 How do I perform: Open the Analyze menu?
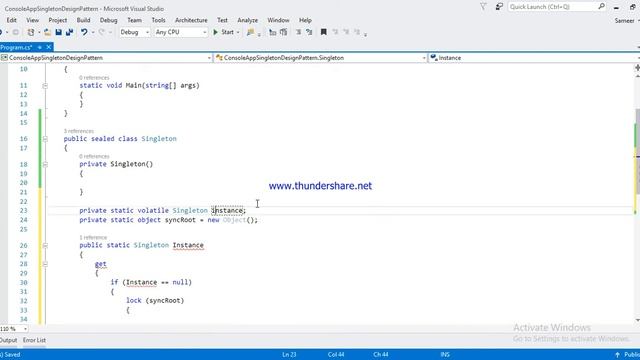click(x=247, y=20)
